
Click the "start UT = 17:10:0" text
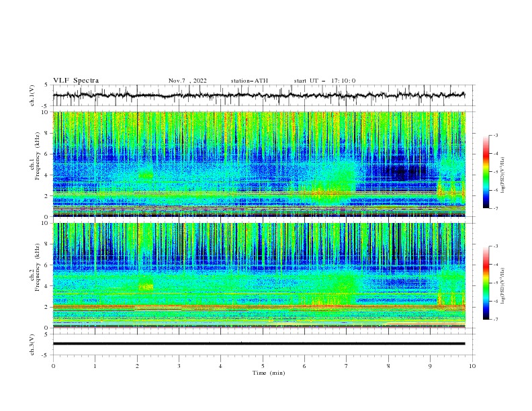324,81
